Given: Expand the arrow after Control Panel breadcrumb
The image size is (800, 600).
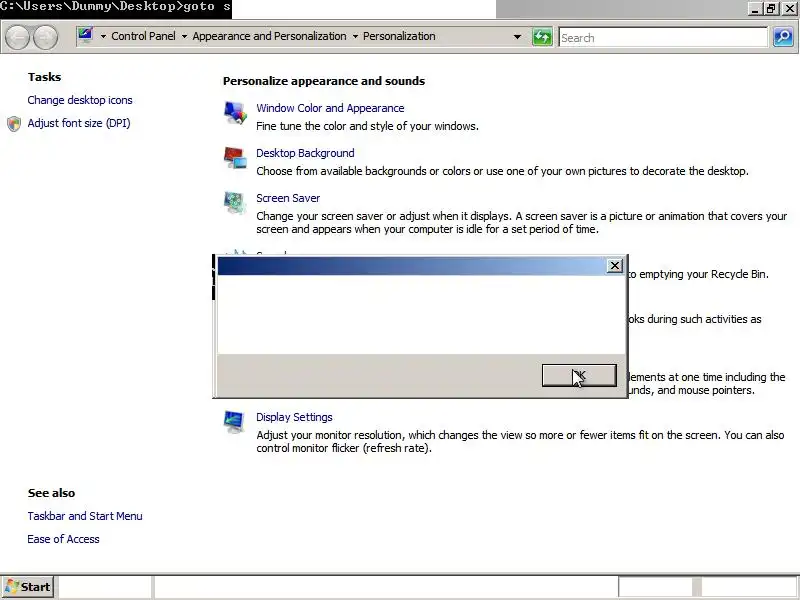Looking at the screenshot, I should (x=184, y=36).
